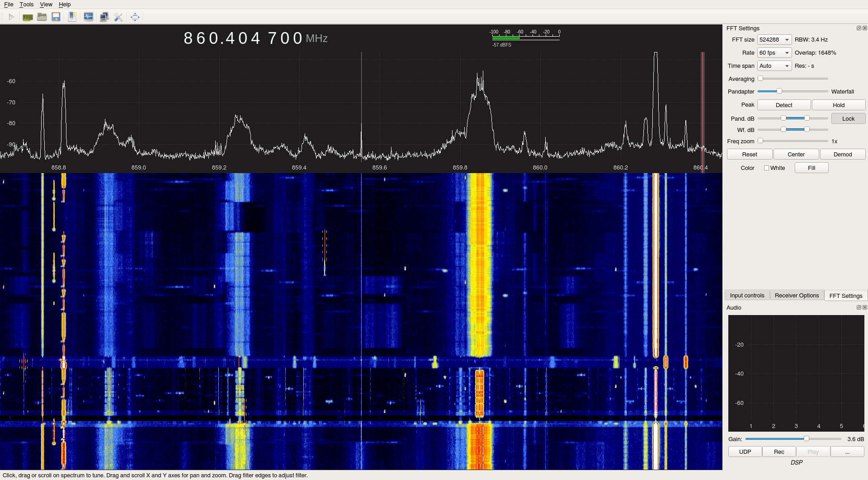Open remote control settings wrench icon

point(118,17)
